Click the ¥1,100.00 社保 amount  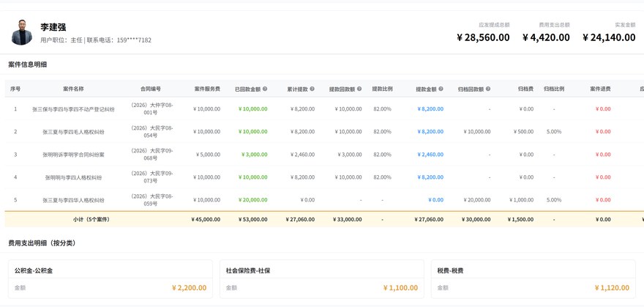coord(401,288)
